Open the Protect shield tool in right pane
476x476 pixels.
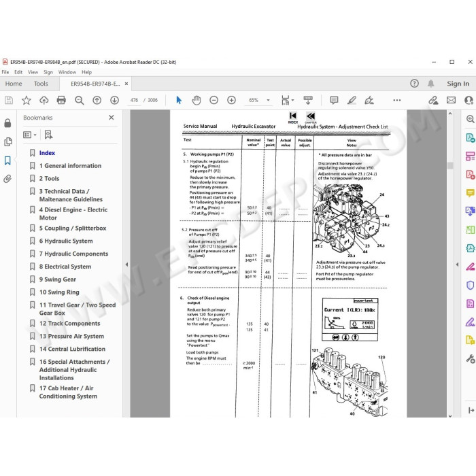tap(471, 286)
